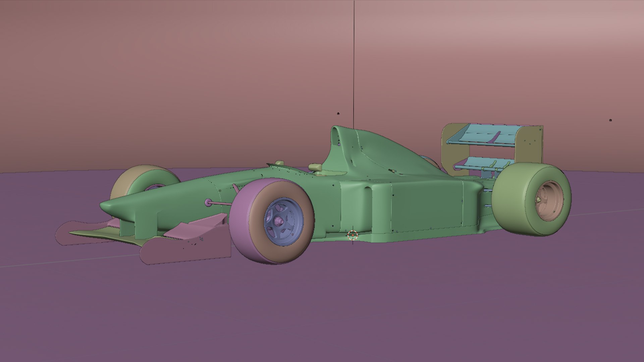Click the orange 3D cursor under the sidepod

(353, 235)
